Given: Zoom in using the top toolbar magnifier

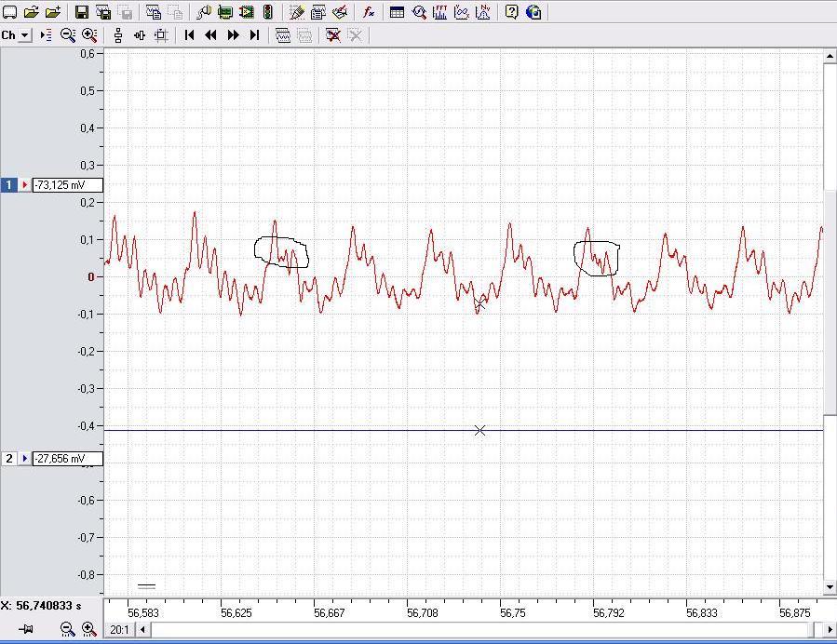Looking at the screenshot, I should [89, 35].
